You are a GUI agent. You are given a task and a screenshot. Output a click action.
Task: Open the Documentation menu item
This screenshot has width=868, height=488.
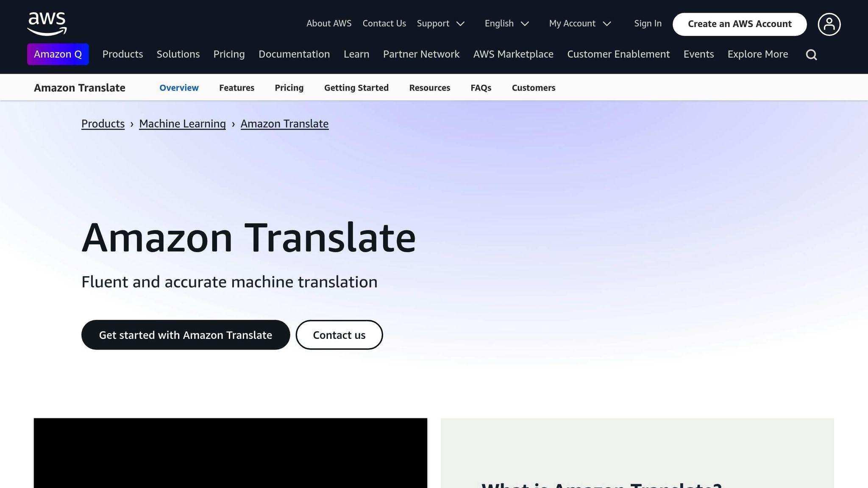click(294, 54)
